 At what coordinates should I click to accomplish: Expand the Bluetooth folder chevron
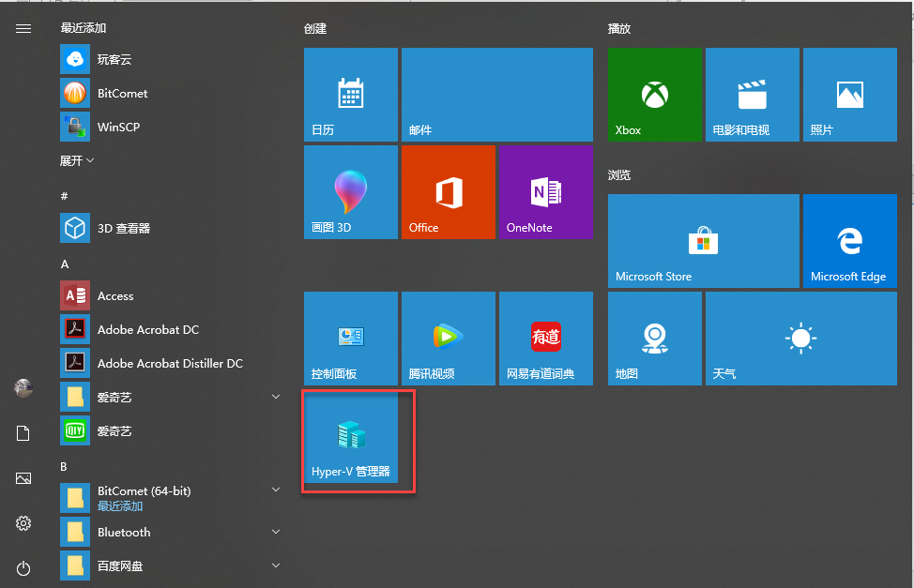276,532
